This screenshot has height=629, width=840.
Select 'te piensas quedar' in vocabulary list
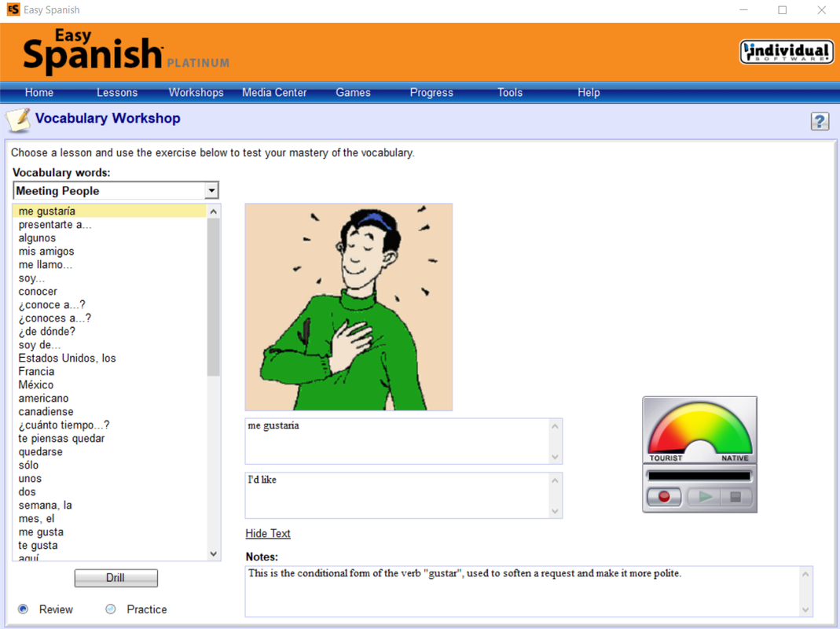109,439
